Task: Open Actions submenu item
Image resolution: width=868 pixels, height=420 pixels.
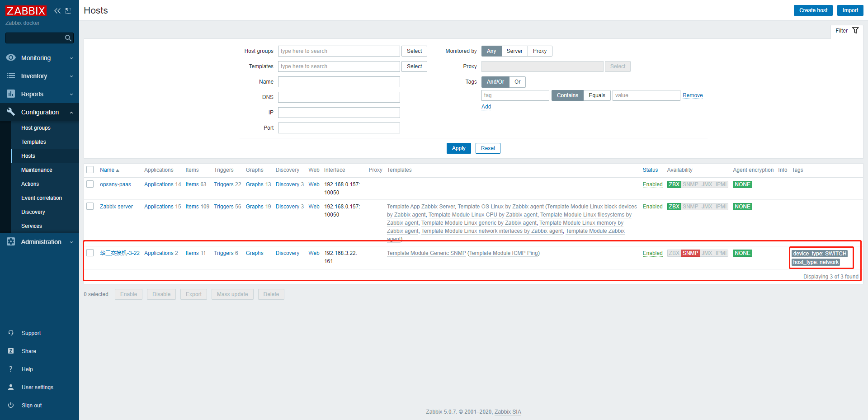Action: pyautogui.click(x=45, y=184)
